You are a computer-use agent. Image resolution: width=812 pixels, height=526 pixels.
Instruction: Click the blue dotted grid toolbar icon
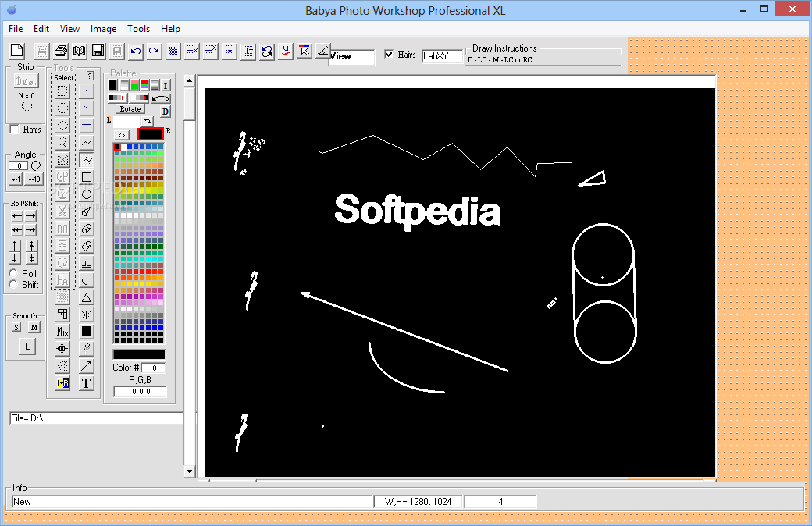tap(173, 51)
